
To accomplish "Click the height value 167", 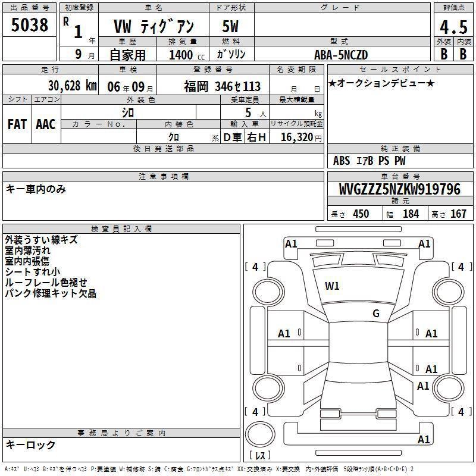I will tap(458, 214).
